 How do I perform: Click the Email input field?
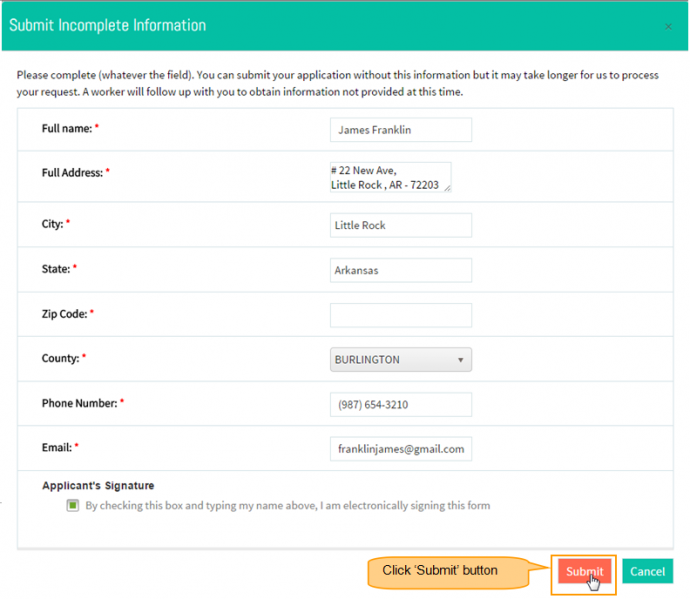400,449
